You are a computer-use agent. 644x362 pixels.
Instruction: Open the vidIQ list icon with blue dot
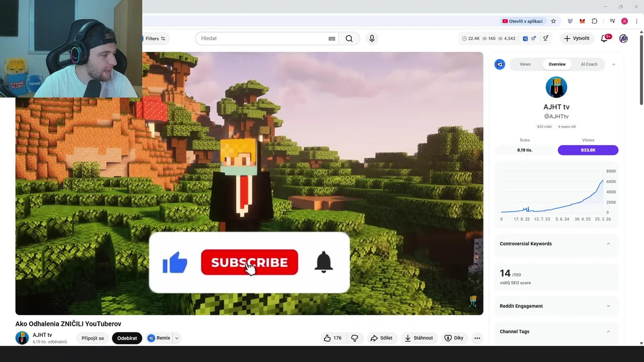[x=533, y=38]
